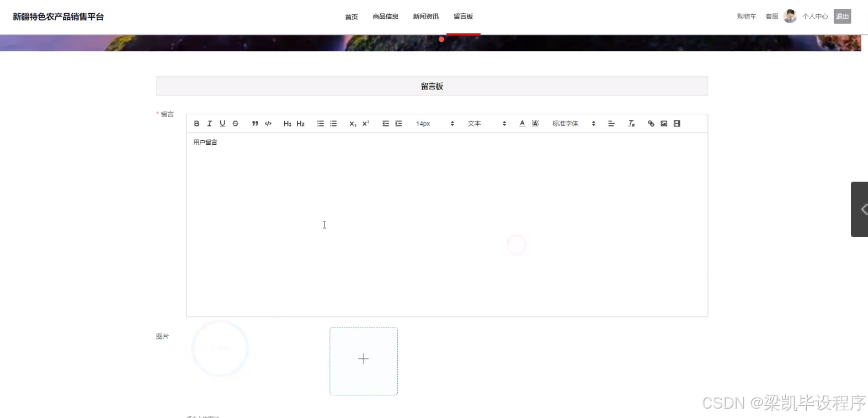Insert a video into the editor
Viewport: 868px width, 418px height.
(677, 124)
